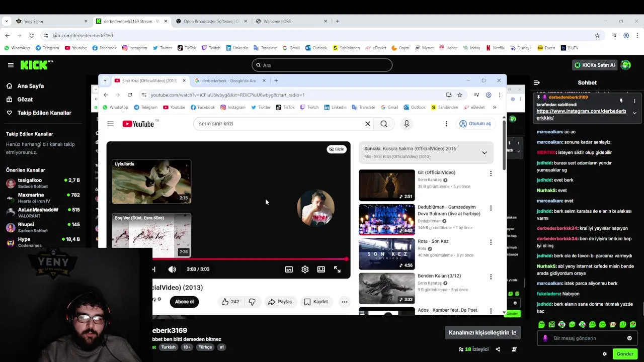This screenshot has width=644, height=362.
Task: Expand pinned message chevron in chat
Action: [634, 113]
